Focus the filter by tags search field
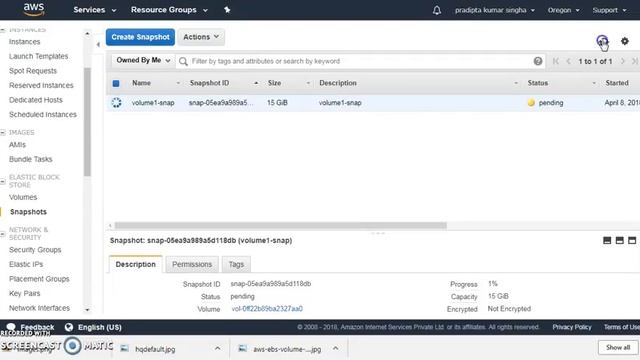Image resolution: width=640 pixels, height=360 pixels. click(361, 61)
